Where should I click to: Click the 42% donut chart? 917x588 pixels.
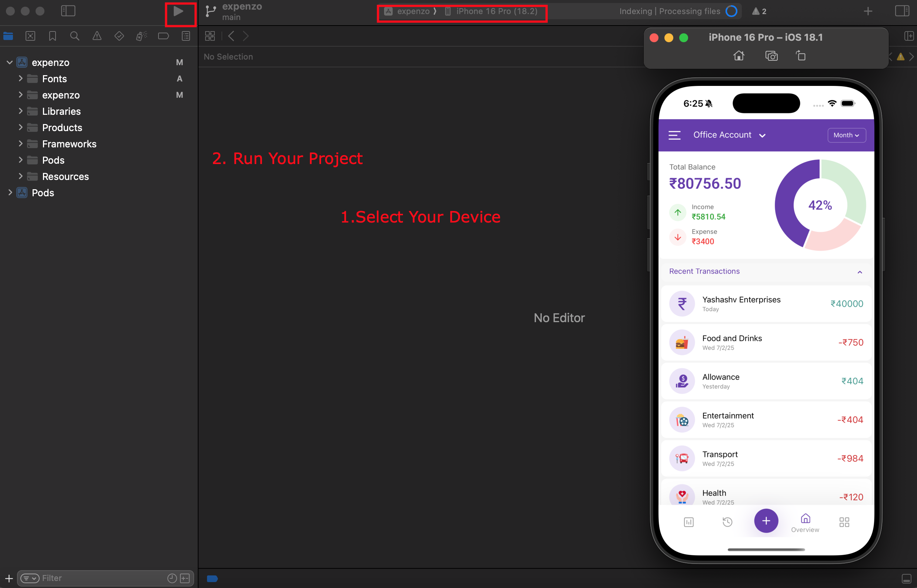(820, 205)
